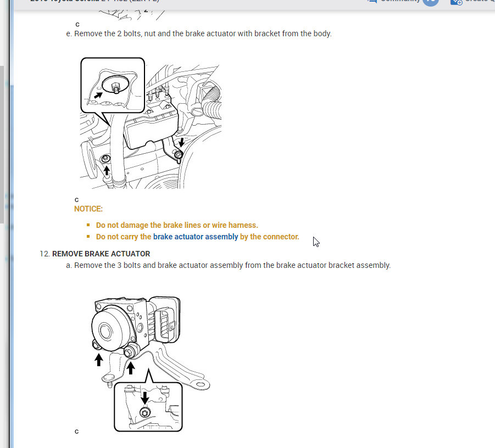Image resolution: width=495 pixels, height=448 pixels.
Task: Click the bolt inset callout in lower illustration
Action: 148,407
